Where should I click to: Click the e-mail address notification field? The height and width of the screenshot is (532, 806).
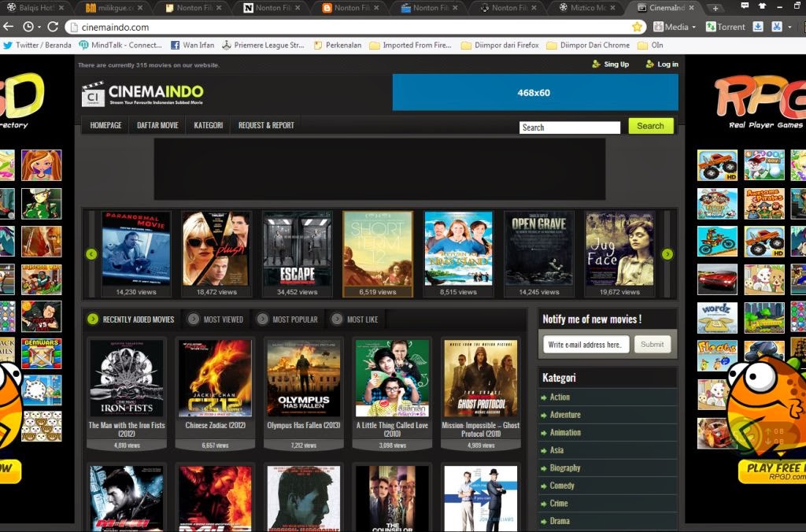586,345
